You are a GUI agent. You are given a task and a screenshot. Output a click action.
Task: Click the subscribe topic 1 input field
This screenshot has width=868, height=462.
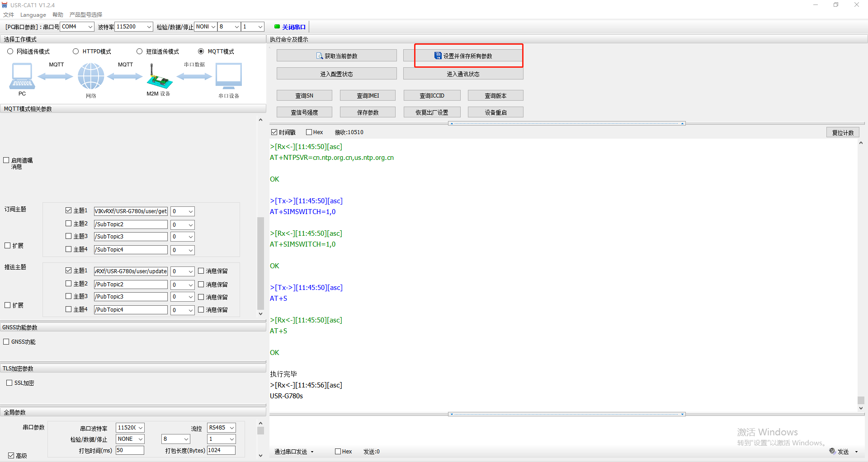(131, 211)
